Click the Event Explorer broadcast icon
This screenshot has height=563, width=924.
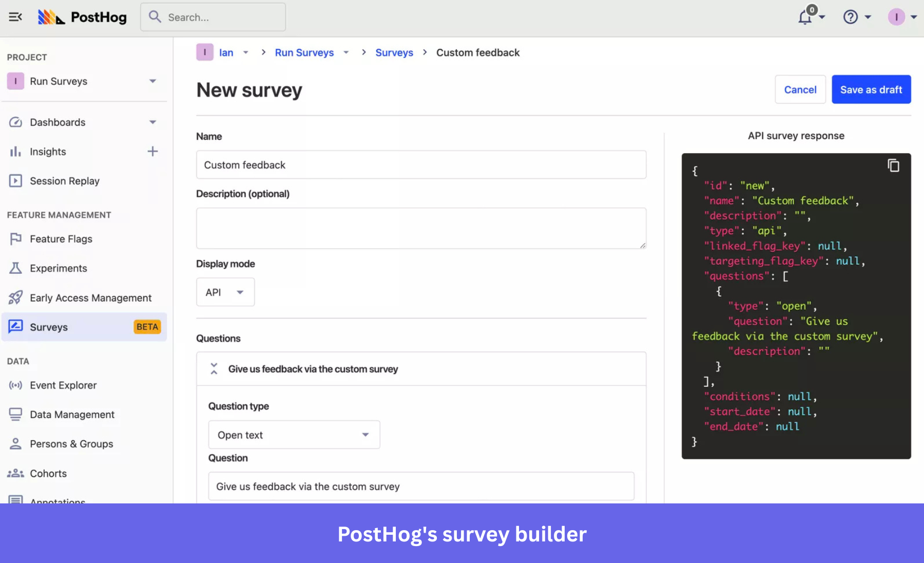(16, 385)
